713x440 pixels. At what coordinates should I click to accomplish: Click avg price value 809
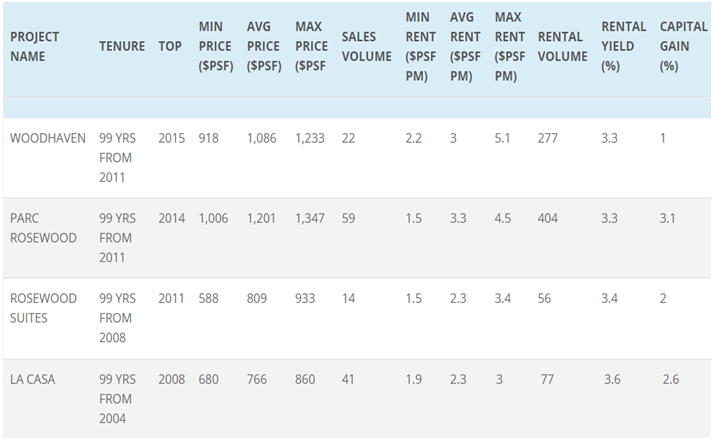click(256, 299)
